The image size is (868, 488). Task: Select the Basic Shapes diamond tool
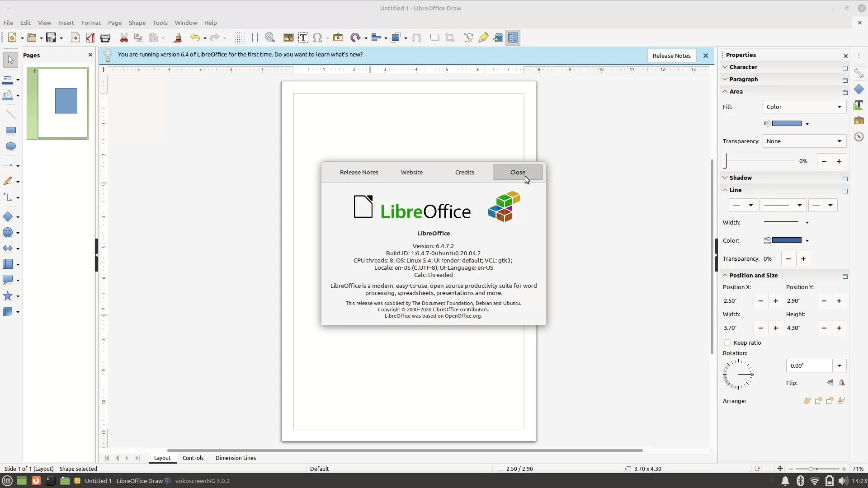click(8, 217)
